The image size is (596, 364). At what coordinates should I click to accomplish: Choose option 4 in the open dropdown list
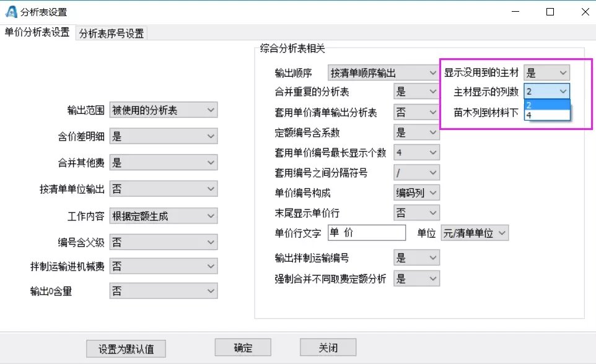[546, 115]
